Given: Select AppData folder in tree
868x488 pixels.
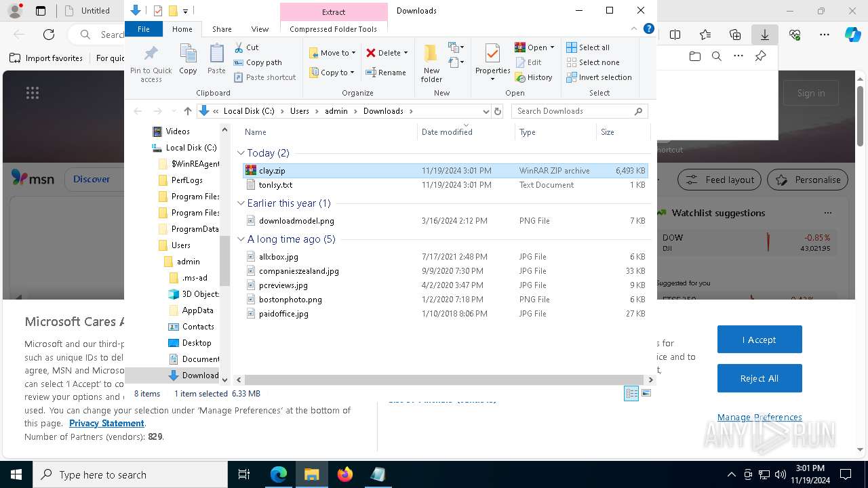Looking at the screenshot, I should (x=197, y=310).
